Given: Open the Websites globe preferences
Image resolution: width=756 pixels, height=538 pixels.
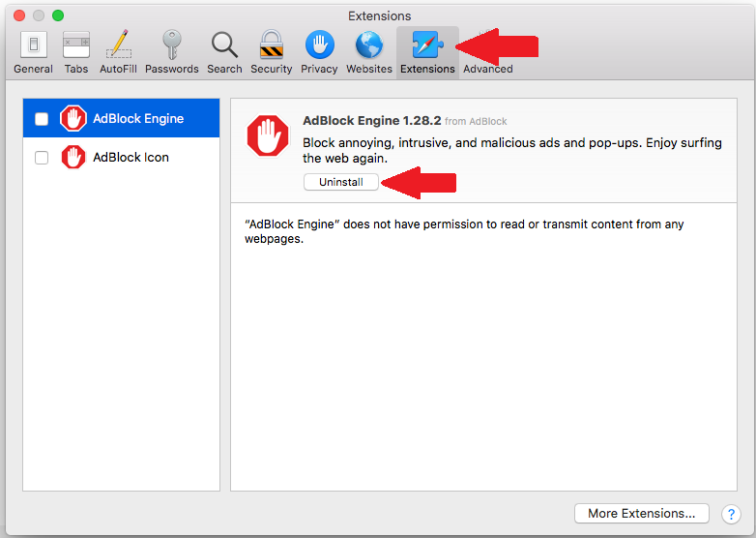Looking at the screenshot, I should click(x=369, y=52).
